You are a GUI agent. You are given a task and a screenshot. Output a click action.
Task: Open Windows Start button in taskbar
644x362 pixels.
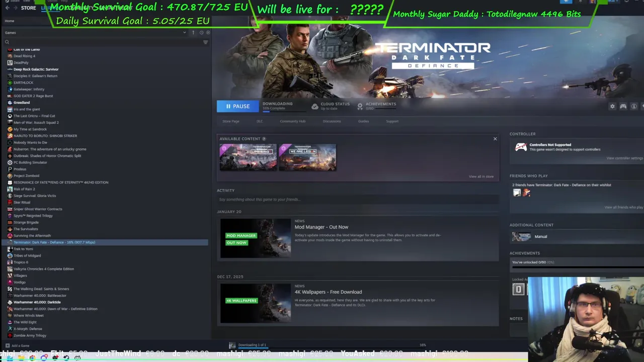coord(10,357)
